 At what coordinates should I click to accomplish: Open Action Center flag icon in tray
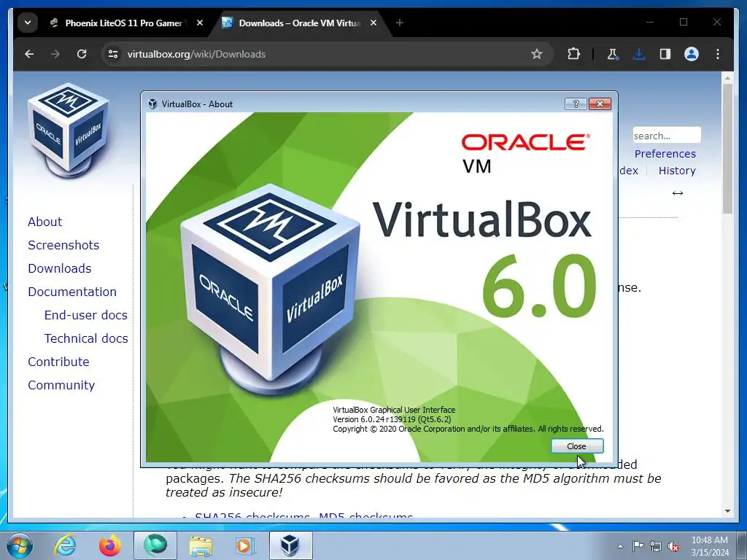click(x=638, y=546)
